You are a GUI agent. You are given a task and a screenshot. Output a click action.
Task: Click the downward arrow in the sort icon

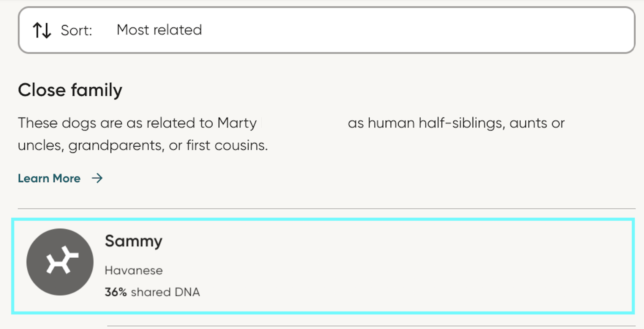[x=47, y=30]
